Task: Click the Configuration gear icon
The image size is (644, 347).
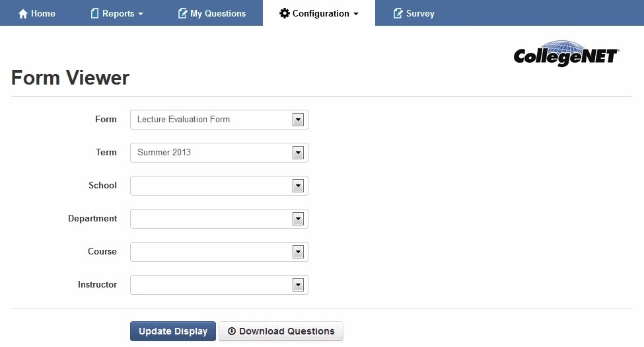Action: (x=285, y=13)
